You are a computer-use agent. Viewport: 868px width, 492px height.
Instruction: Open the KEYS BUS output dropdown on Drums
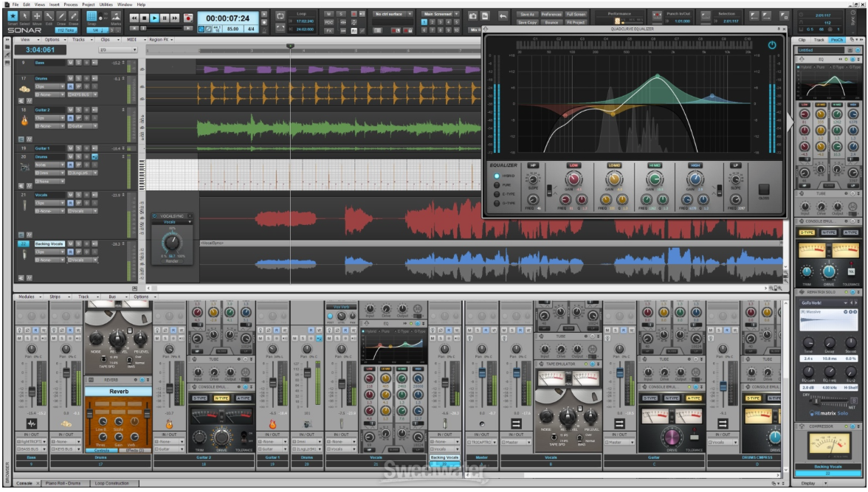94,94
